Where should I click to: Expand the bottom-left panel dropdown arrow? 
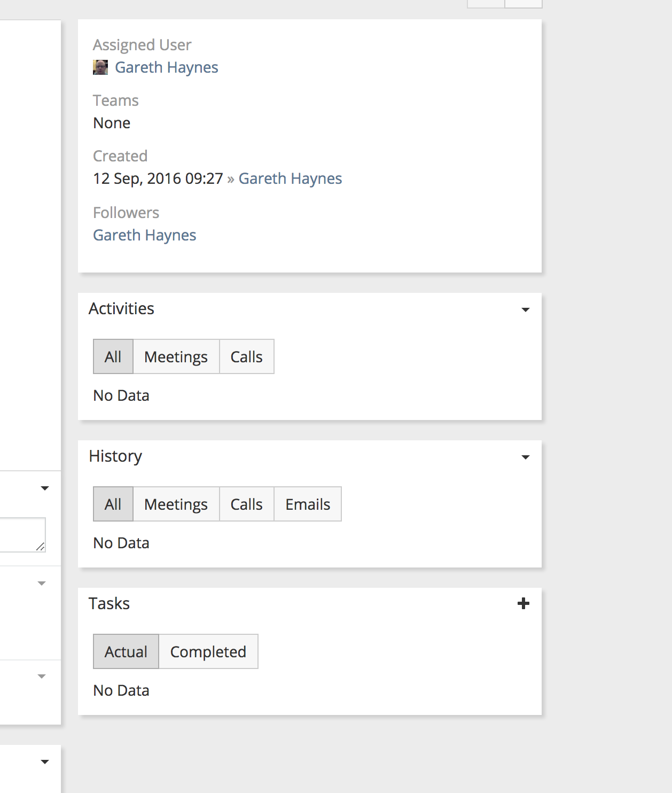[45, 762]
